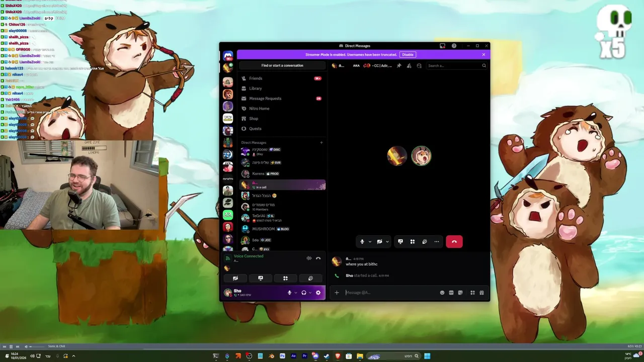Image resolution: width=644 pixels, height=362 pixels.
Task: Go to Nitro Home
Action: 282,109
